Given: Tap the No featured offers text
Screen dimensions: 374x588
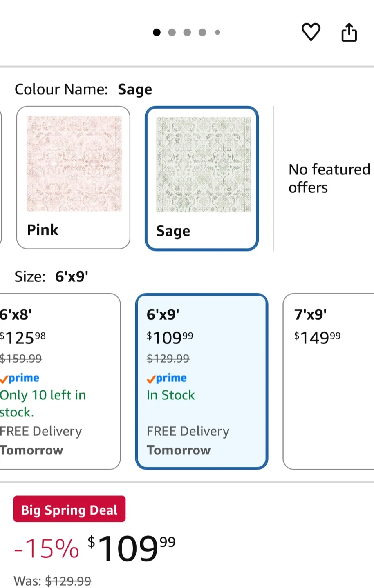Looking at the screenshot, I should tap(329, 178).
